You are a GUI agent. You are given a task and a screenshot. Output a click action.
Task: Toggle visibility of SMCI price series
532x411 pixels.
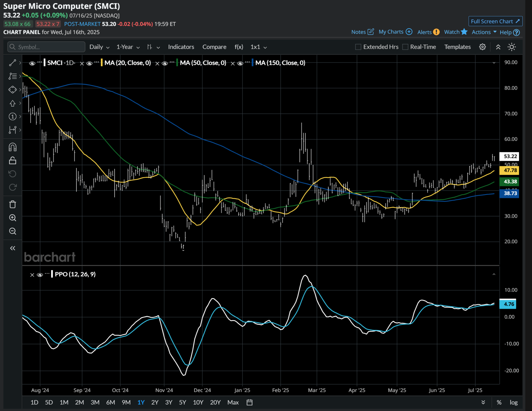coord(32,63)
